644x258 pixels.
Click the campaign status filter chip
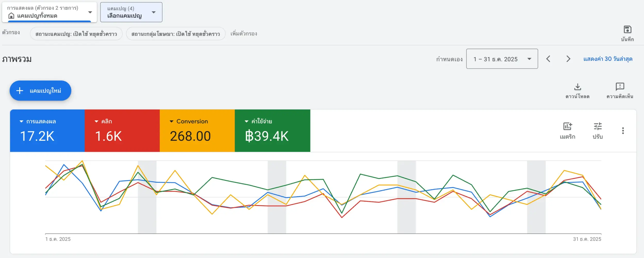pyautogui.click(x=76, y=34)
